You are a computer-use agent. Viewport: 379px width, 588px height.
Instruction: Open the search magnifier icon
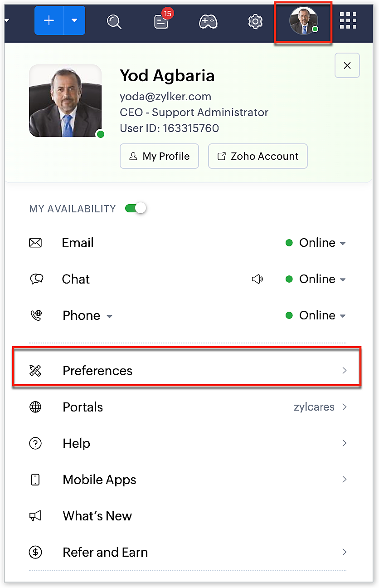[114, 21]
